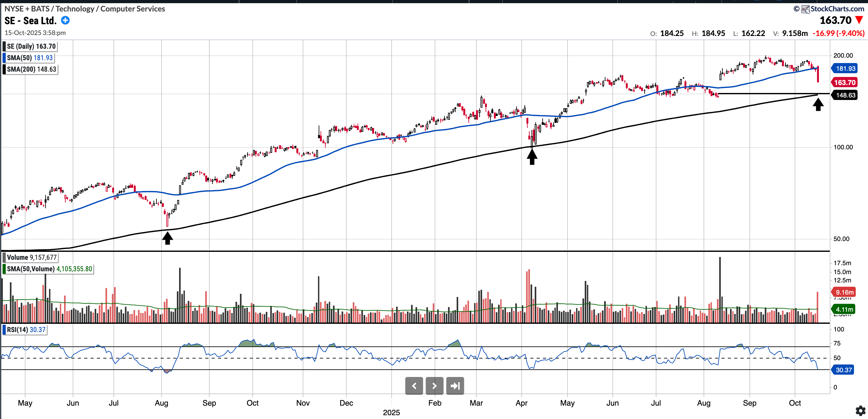Click the SE - Sea Ltd. title
Image resolution: width=868 pixels, height=419 pixels.
(30, 21)
